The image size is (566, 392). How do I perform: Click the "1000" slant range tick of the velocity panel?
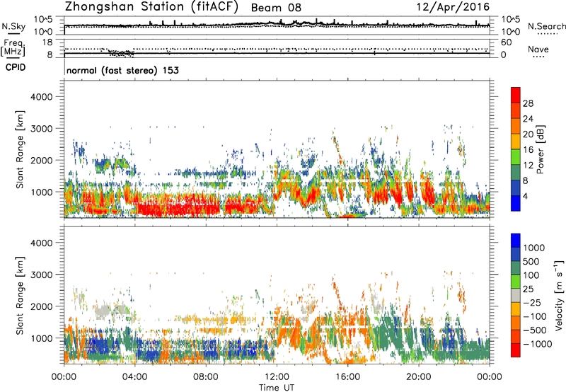41,338
